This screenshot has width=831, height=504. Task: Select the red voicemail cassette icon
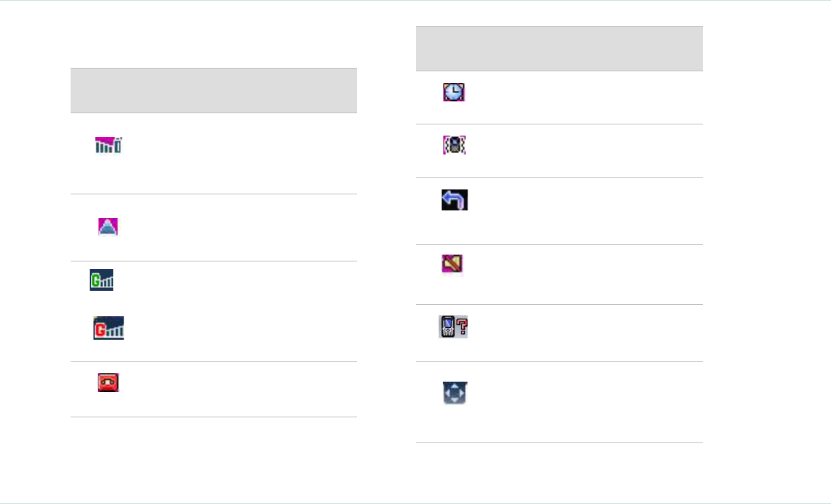point(108,382)
